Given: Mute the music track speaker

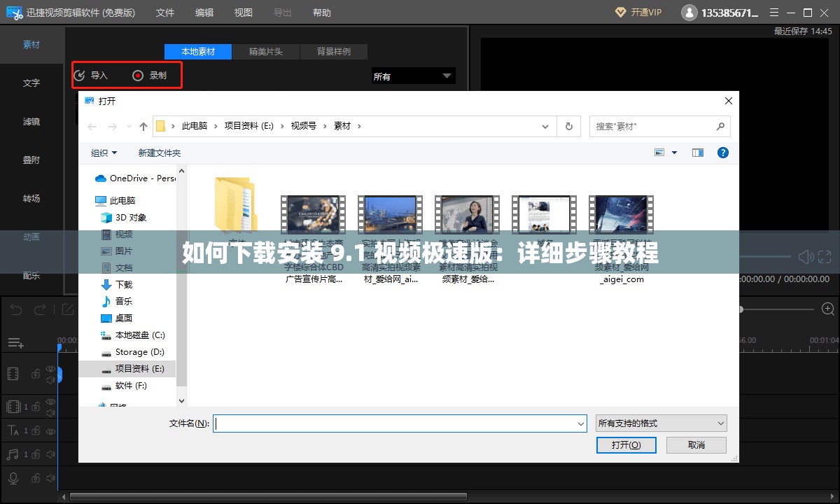Looking at the screenshot, I should 50,454.
